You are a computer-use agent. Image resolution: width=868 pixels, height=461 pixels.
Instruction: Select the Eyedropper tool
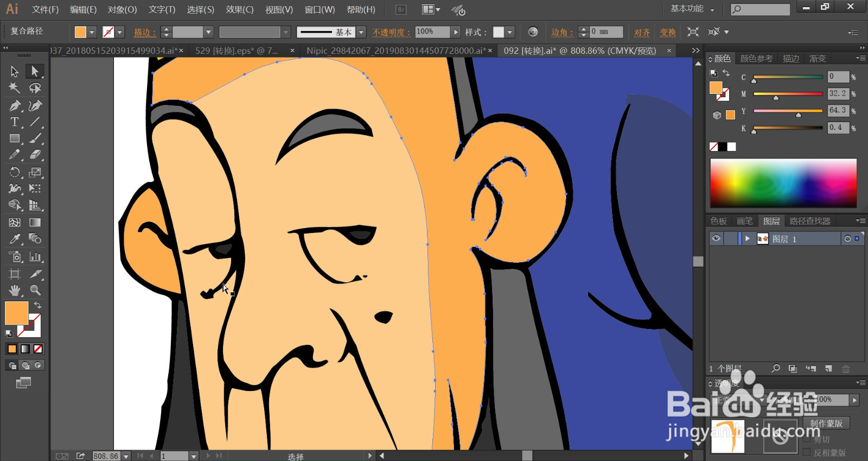click(x=15, y=239)
